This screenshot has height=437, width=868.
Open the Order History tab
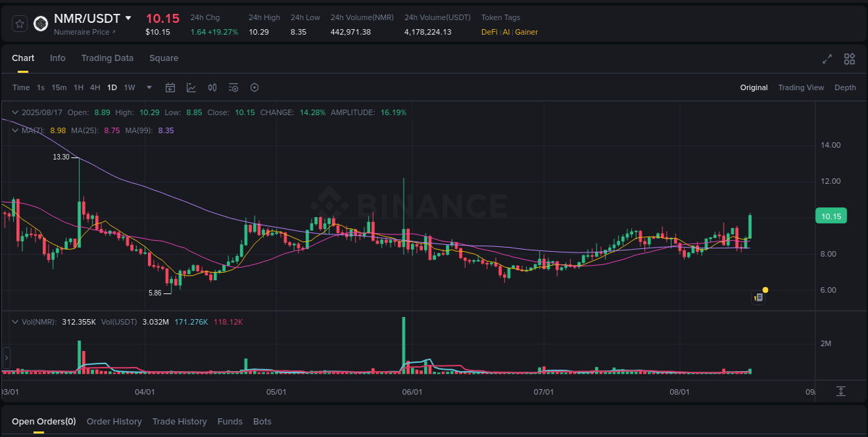click(x=114, y=421)
